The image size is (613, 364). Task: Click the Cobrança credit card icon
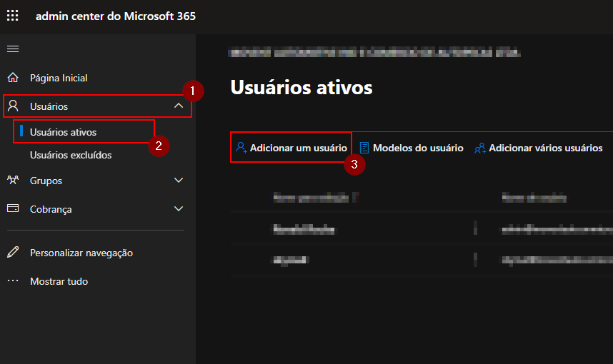(x=13, y=208)
